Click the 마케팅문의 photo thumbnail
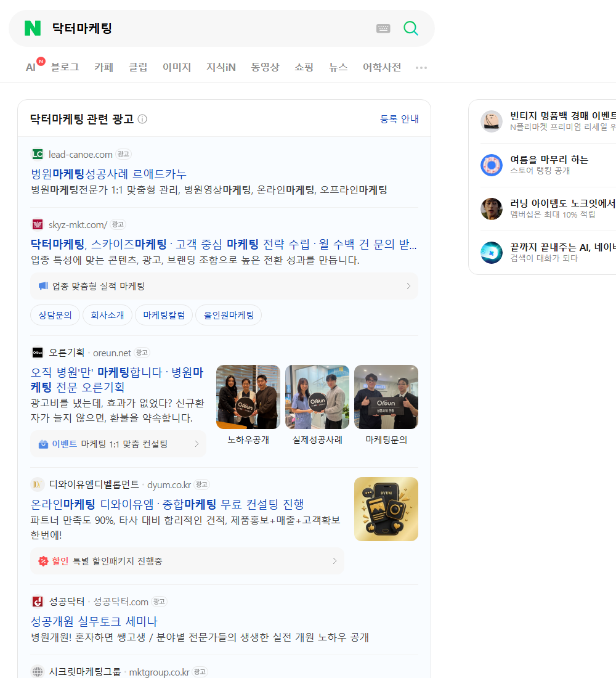The width and height of the screenshot is (616, 678). pos(386,397)
